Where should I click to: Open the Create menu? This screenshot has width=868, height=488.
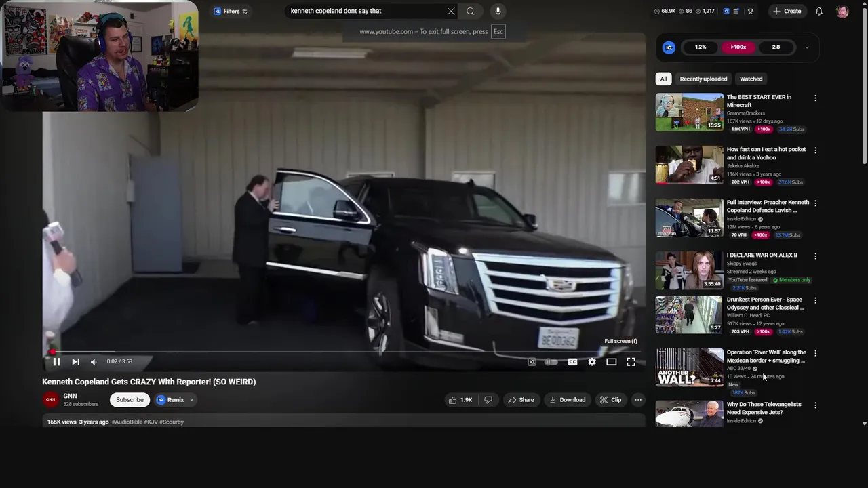click(x=787, y=11)
